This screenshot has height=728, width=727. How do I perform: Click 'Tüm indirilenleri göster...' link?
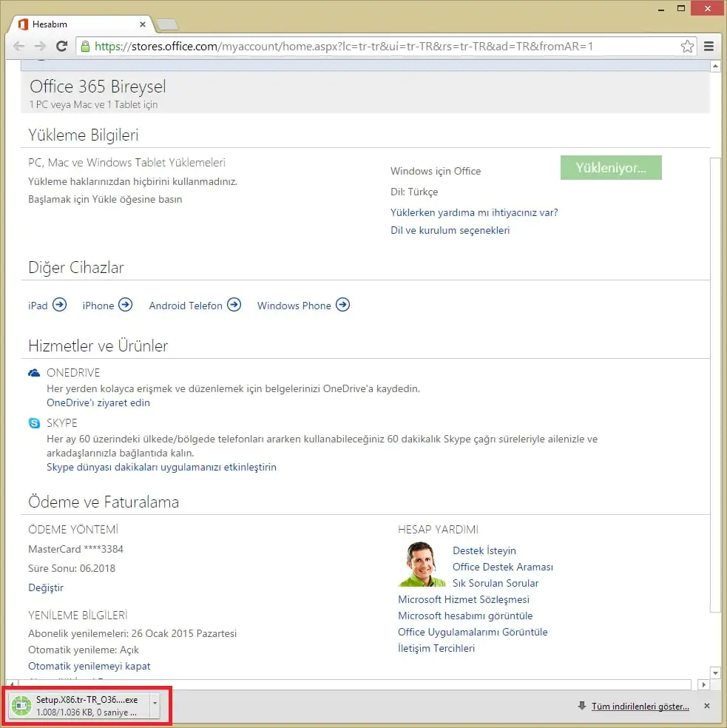pos(640,707)
